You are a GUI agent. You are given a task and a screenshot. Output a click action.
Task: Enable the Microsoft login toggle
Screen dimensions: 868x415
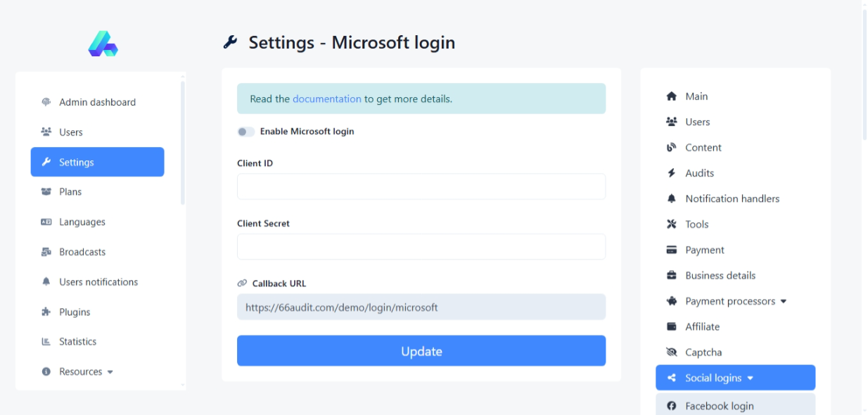pyautogui.click(x=245, y=132)
